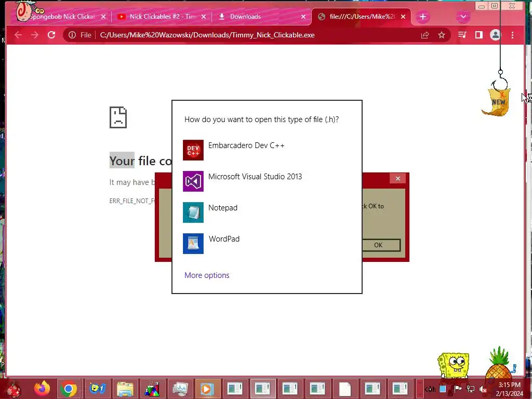Launch Firefox from the taskbar
This screenshot has width=532, height=399.
pos(42,389)
